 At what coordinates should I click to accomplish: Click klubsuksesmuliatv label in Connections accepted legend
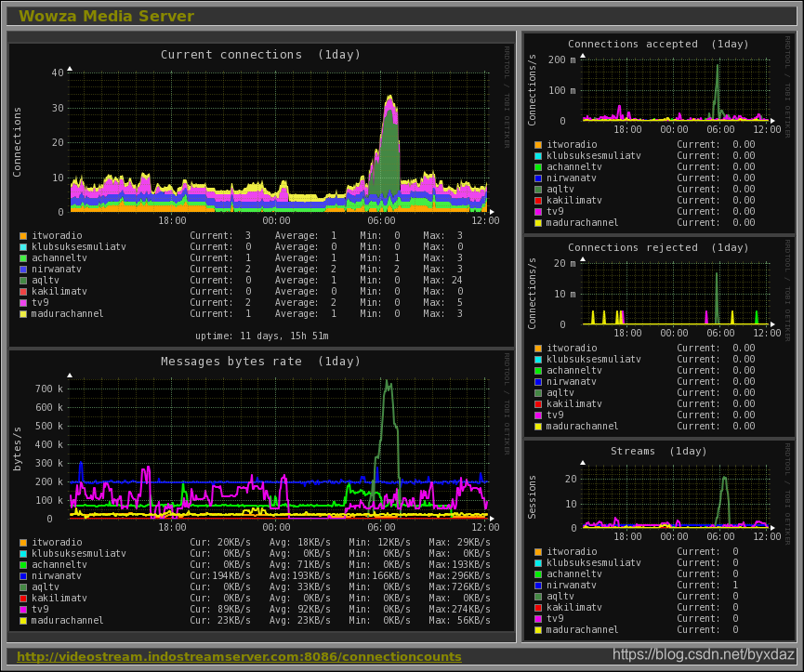[594, 156]
